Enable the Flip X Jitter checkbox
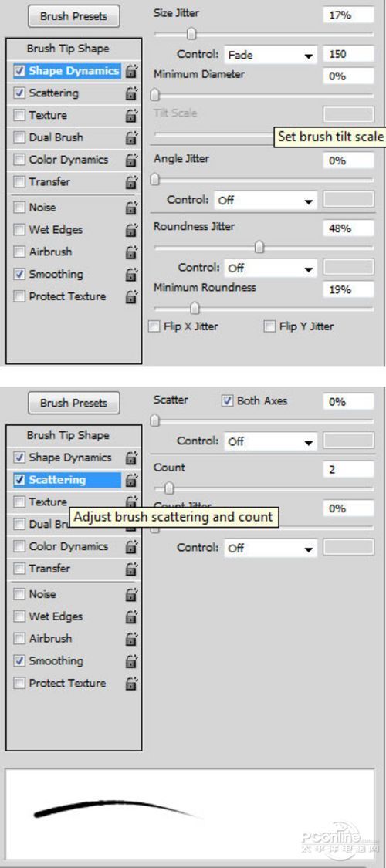 point(154,326)
